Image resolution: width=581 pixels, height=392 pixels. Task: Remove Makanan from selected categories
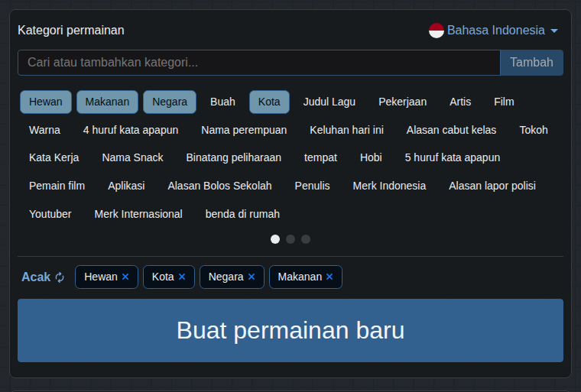[329, 277]
